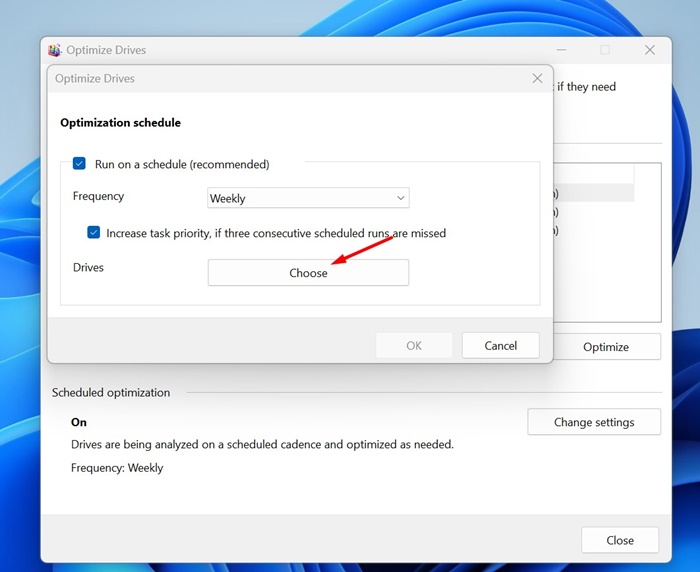Image resolution: width=700 pixels, height=572 pixels.
Task: Cancel the Optimization schedule dialog
Action: point(500,346)
